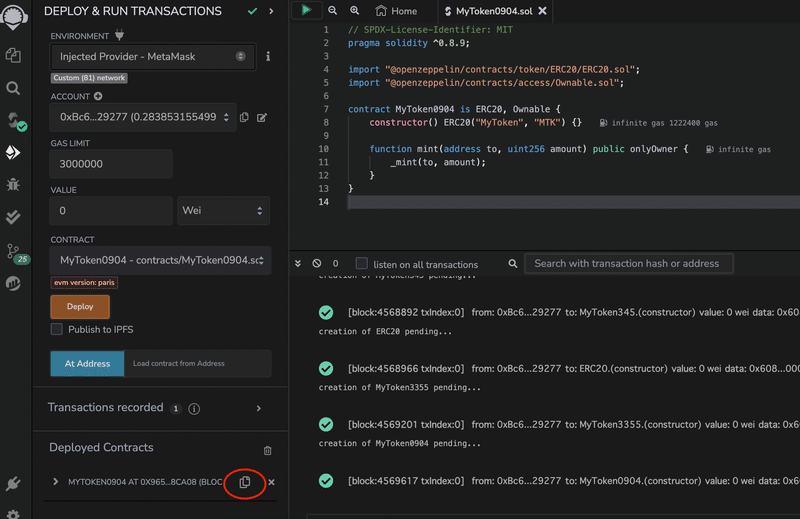
Task: Open the File explorer sidebar icon
Action: 13,55
